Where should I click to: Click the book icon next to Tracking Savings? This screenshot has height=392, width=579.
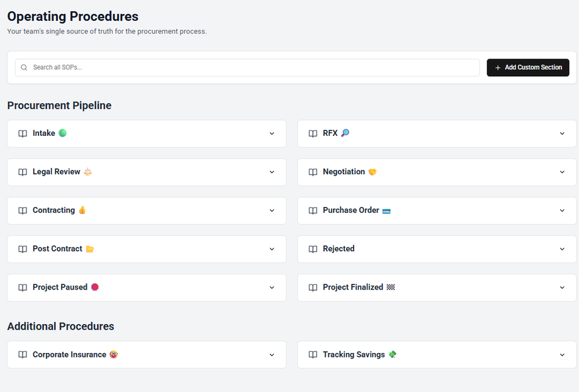[x=313, y=355]
